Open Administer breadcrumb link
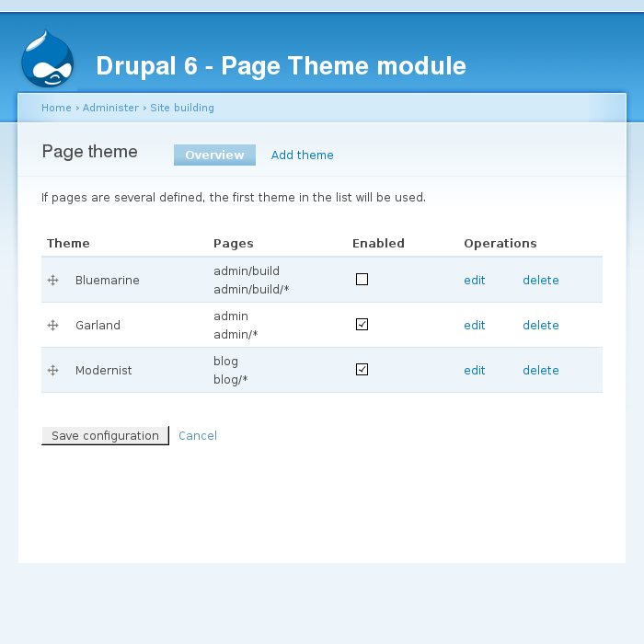644x644 pixels. point(111,108)
